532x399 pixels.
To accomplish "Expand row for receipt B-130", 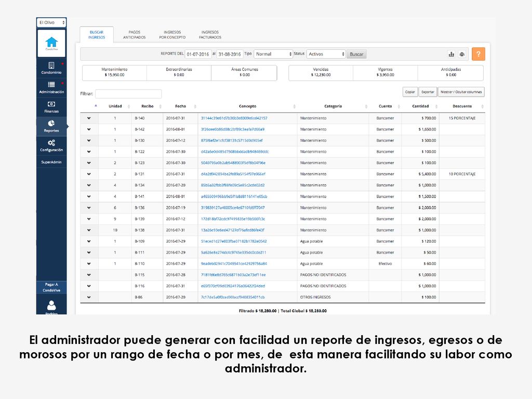I will pyautogui.click(x=89, y=140).
